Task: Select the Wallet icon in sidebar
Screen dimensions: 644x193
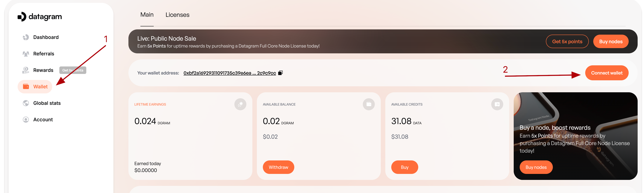Action: [26, 86]
